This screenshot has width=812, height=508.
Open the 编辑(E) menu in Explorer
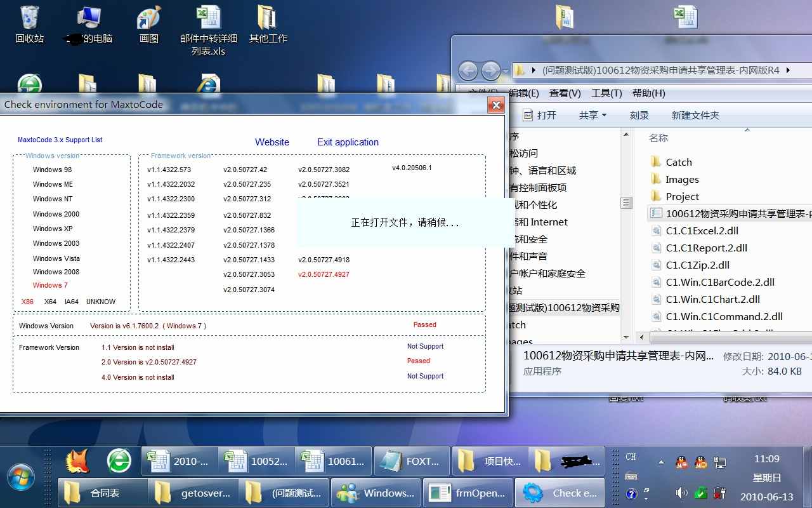[523, 93]
